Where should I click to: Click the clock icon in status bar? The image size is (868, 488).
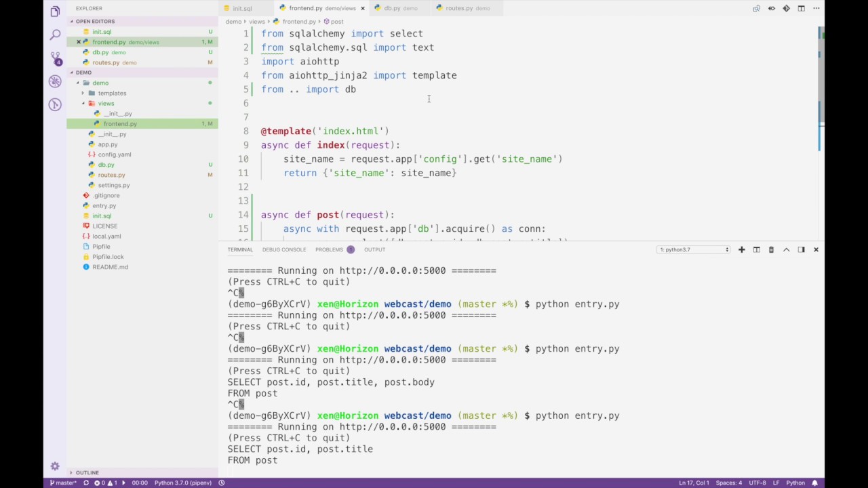[x=222, y=483]
